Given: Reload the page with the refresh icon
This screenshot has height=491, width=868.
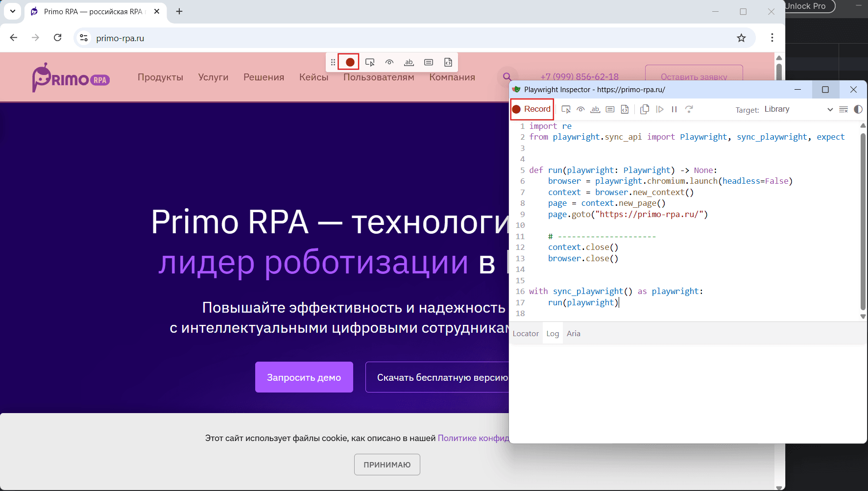Looking at the screenshot, I should 57,38.
